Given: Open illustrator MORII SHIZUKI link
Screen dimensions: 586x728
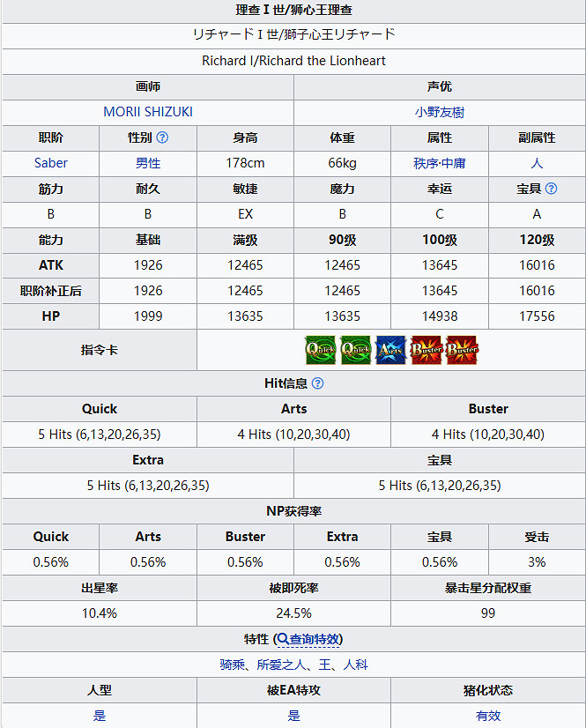Looking at the screenshot, I should point(148,112).
